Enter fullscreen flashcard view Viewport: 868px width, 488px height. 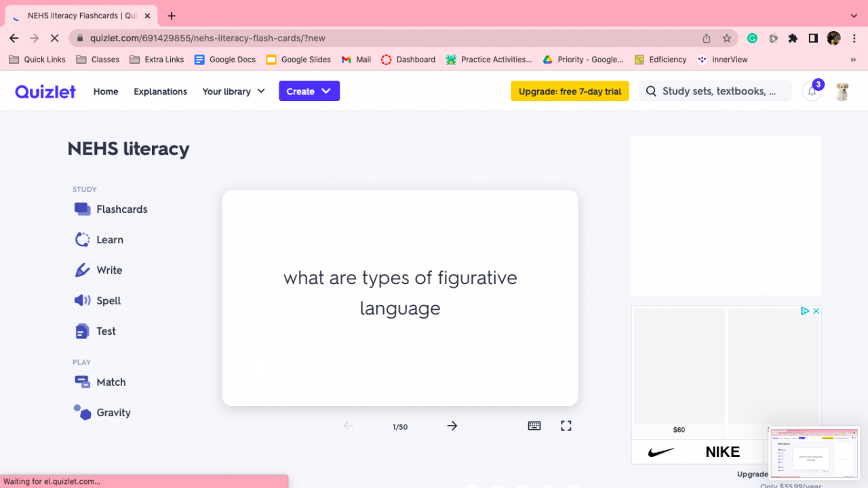(566, 426)
